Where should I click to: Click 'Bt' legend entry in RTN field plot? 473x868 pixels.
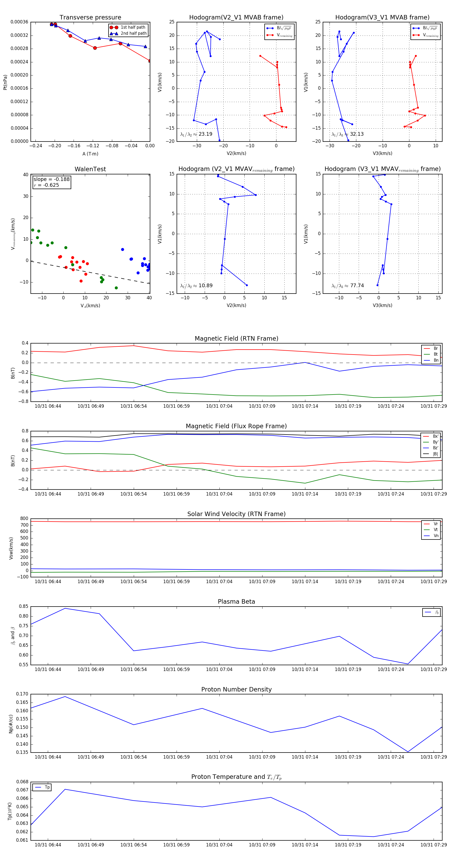(431, 355)
